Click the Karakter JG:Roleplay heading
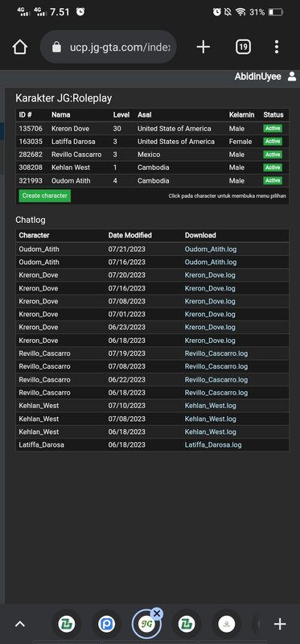 [64, 98]
